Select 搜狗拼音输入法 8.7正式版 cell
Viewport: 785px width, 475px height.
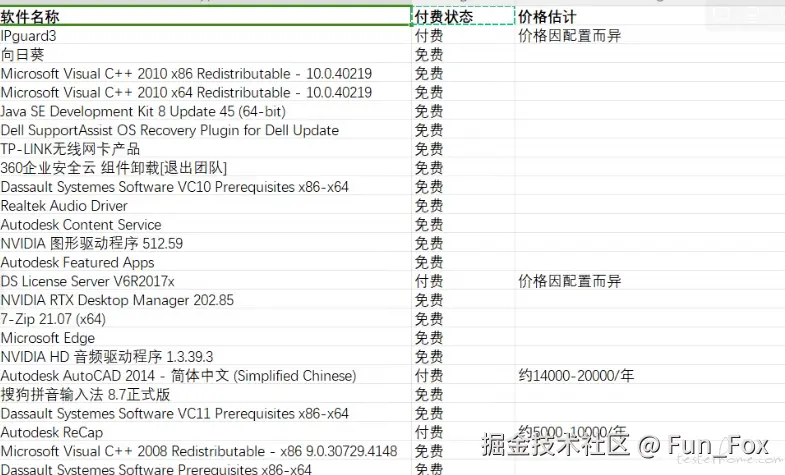pyautogui.click(x=205, y=395)
